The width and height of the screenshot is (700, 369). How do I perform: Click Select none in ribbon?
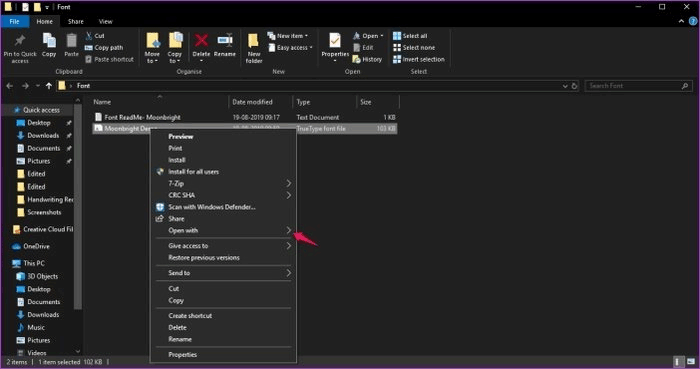point(414,47)
